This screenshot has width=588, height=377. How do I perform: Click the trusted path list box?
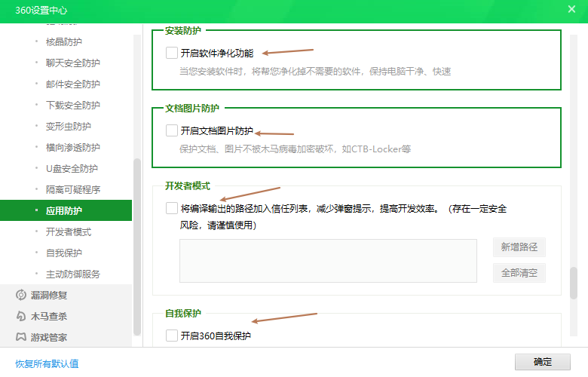(328, 261)
